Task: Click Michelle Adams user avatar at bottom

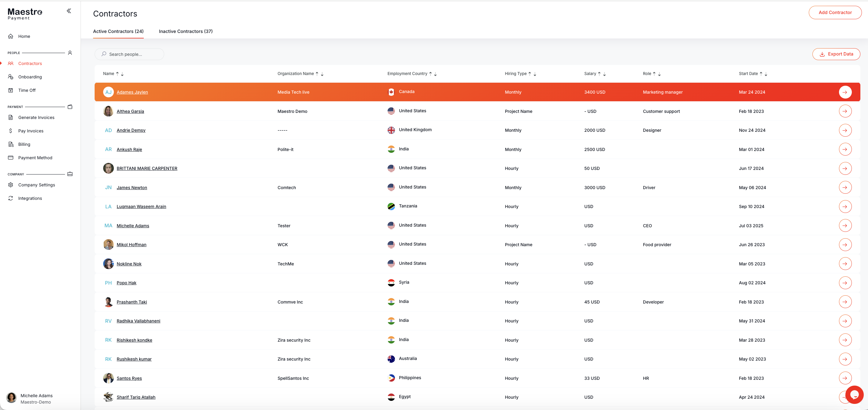Action: pyautogui.click(x=12, y=398)
